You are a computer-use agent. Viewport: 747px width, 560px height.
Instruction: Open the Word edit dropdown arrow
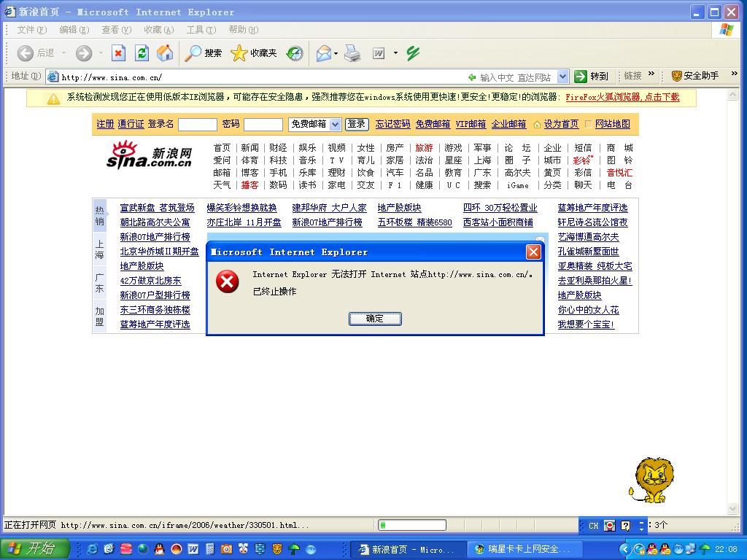click(395, 52)
